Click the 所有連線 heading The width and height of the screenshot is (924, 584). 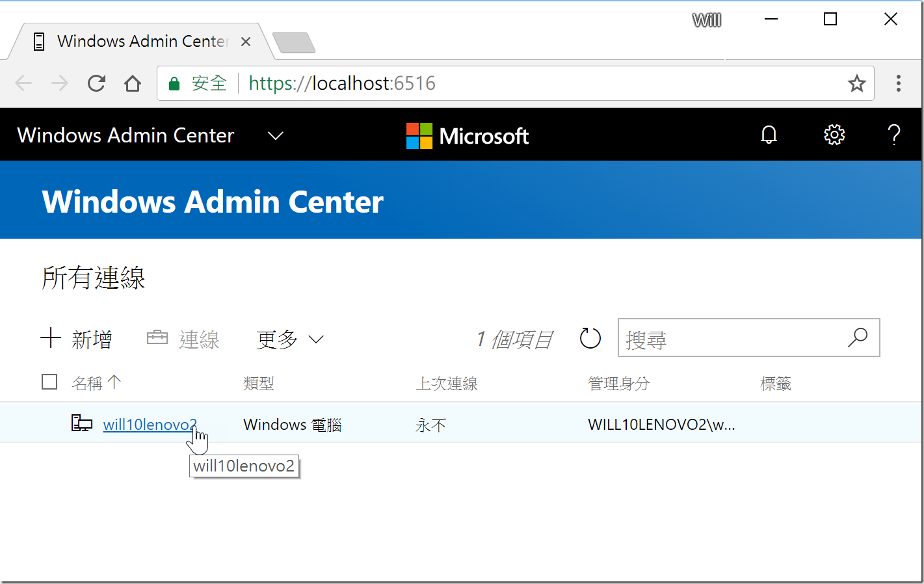[x=94, y=278]
